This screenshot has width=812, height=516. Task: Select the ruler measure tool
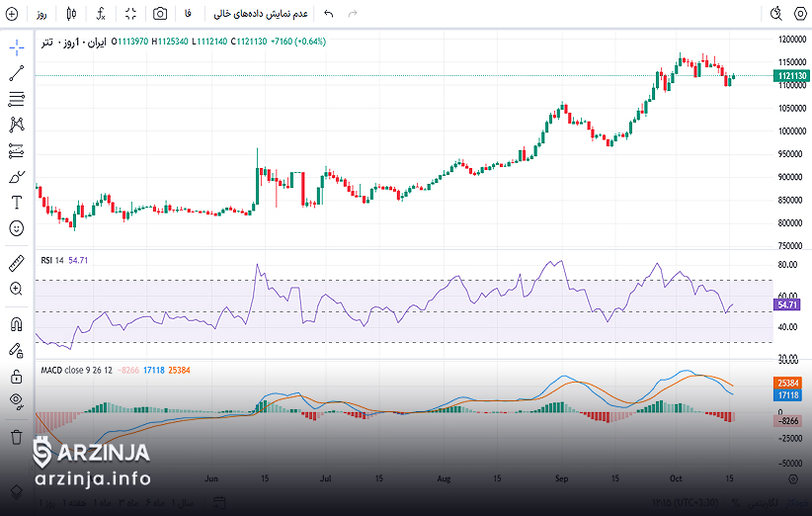coord(17,263)
